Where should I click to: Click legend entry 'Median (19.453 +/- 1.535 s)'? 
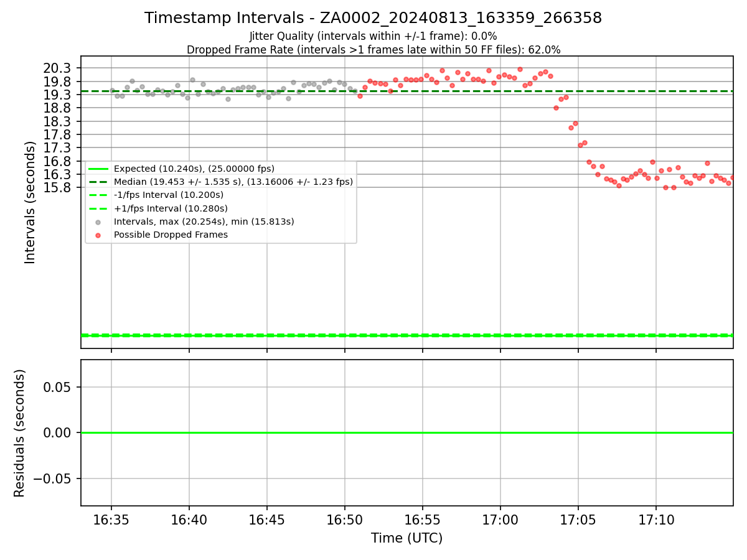tap(233, 182)
